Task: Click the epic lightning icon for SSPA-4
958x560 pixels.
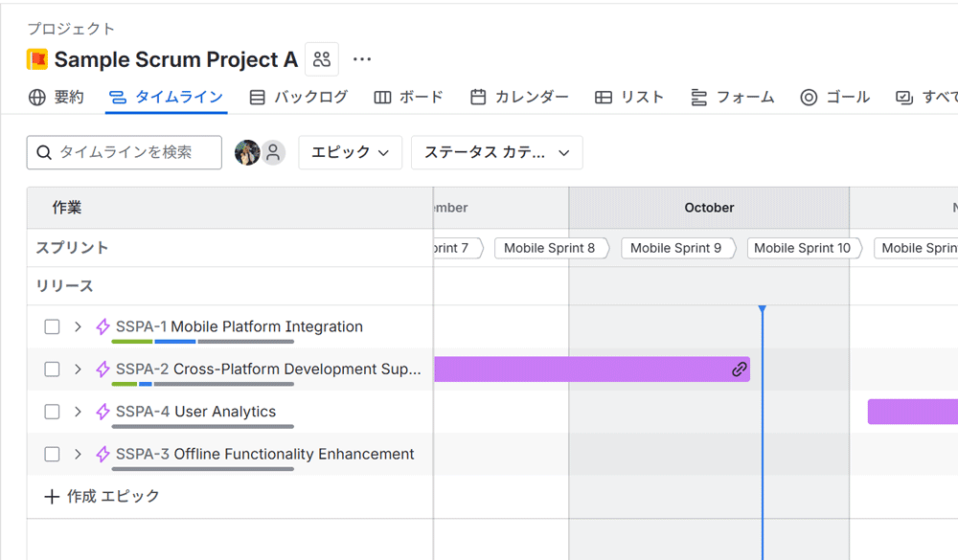Action: 103,412
